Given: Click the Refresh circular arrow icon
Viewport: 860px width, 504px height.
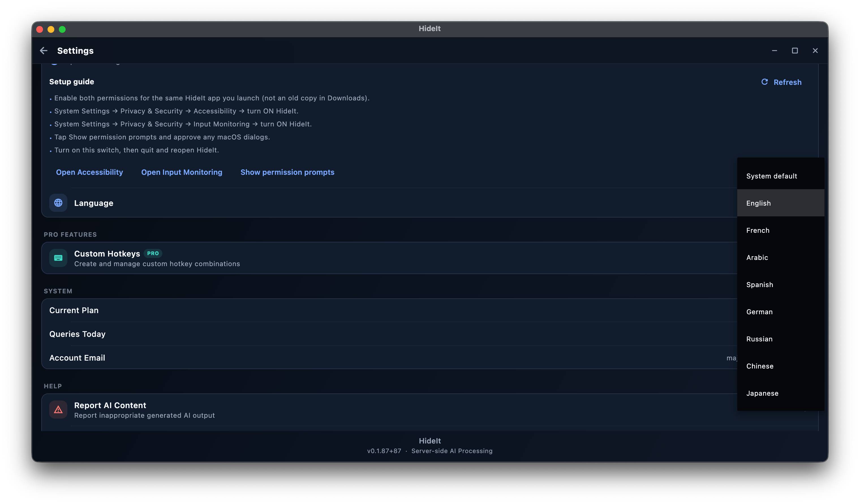Looking at the screenshot, I should [764, 82].
